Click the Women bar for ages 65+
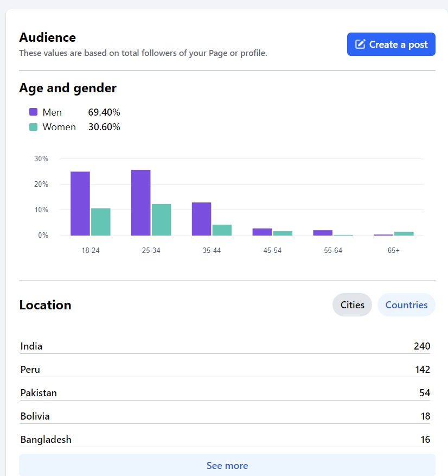 404,233
